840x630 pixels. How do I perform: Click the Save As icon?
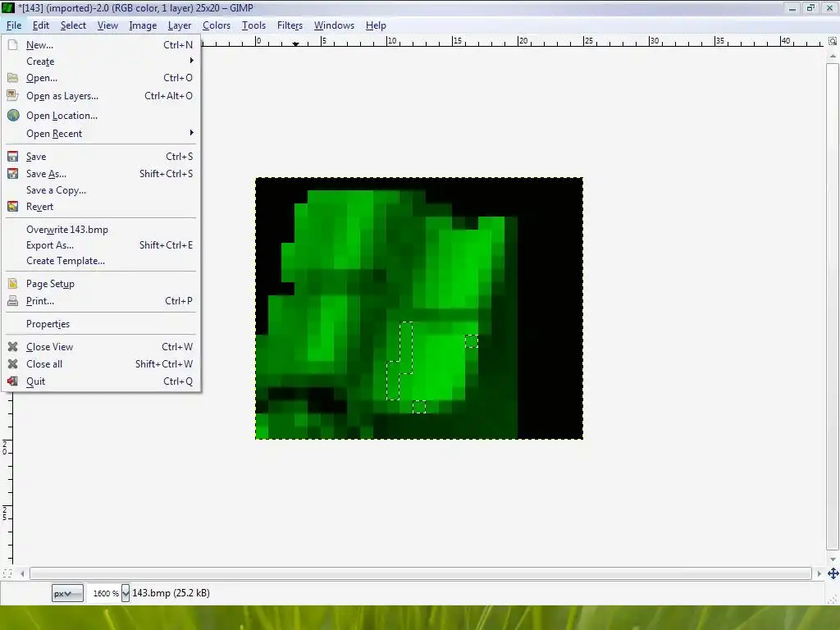[13, 174]
